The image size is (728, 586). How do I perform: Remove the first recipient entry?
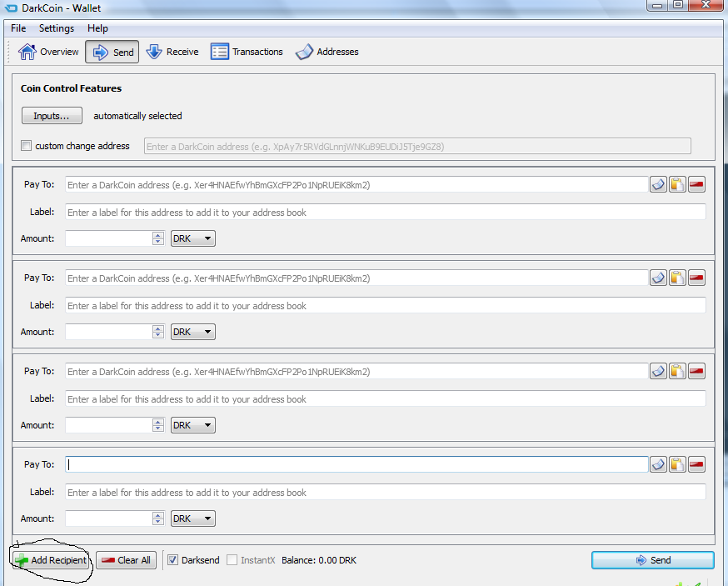click(x=696, y=184)
